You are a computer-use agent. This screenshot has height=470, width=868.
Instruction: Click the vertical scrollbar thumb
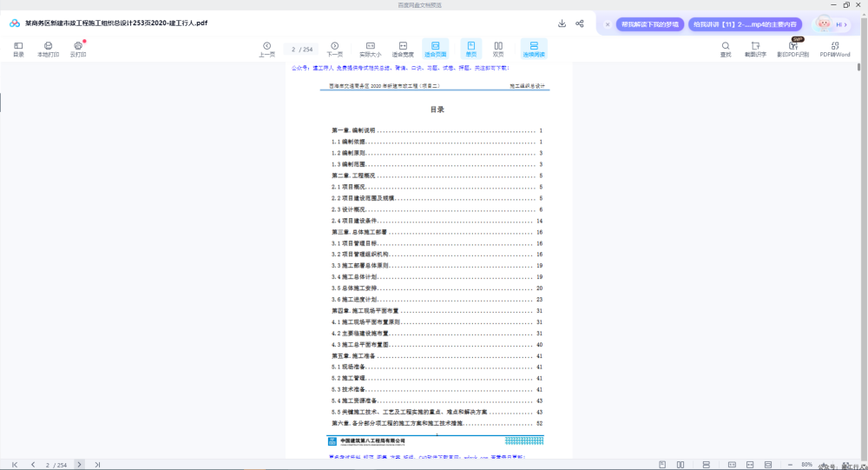click(x=859, y=67)
